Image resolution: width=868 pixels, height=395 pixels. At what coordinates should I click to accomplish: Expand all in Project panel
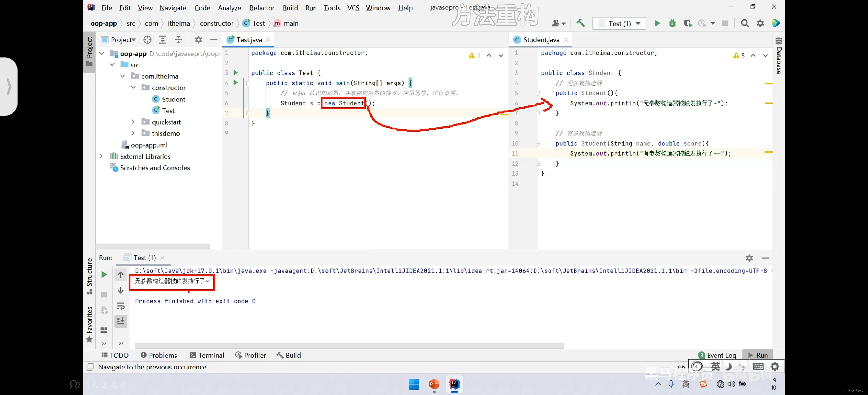point(163,40)
